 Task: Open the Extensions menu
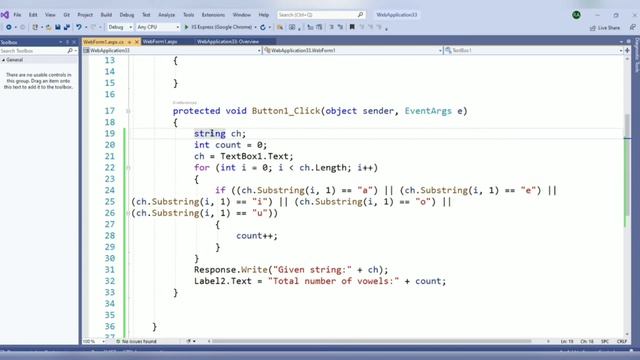[x=213, y=15]
